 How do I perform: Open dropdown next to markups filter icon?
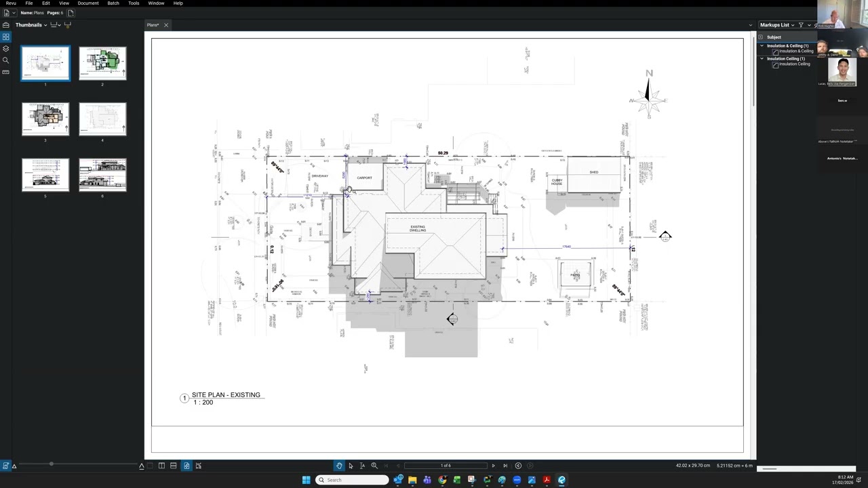808,25
